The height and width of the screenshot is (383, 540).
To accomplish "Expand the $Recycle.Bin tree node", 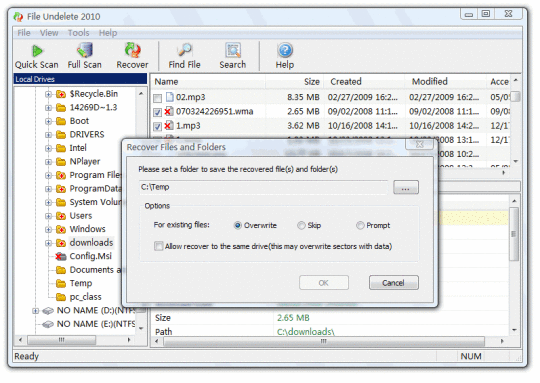I will click(48, 94).
